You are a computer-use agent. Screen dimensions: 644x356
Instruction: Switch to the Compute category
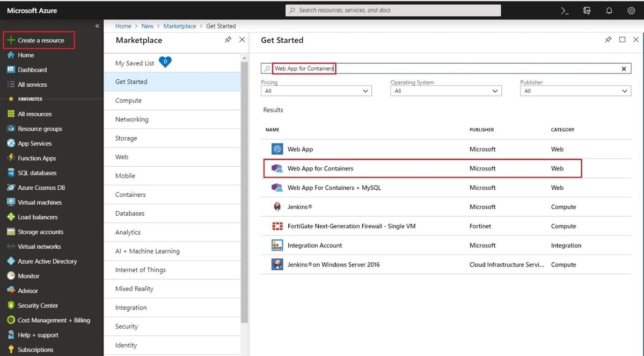tap(129, 100)
